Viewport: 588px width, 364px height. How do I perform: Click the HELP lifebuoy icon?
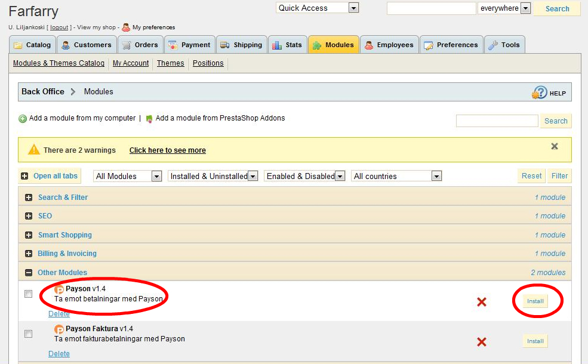[539, 92]
